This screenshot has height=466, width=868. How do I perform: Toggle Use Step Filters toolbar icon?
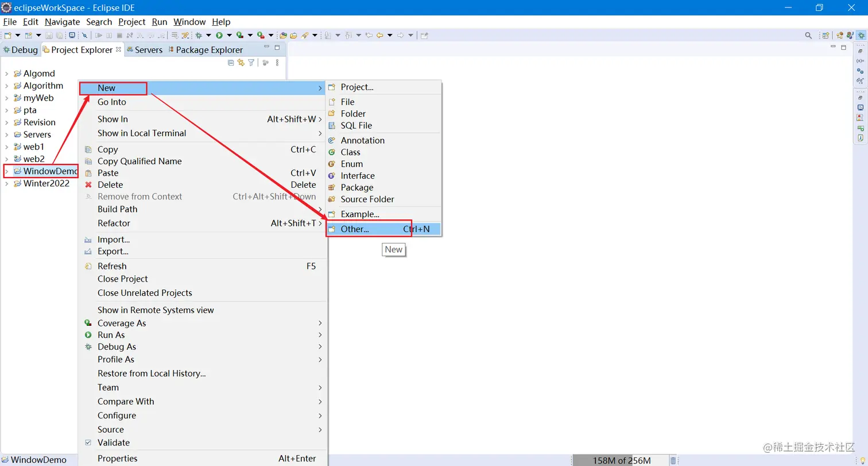pos(184,35)
